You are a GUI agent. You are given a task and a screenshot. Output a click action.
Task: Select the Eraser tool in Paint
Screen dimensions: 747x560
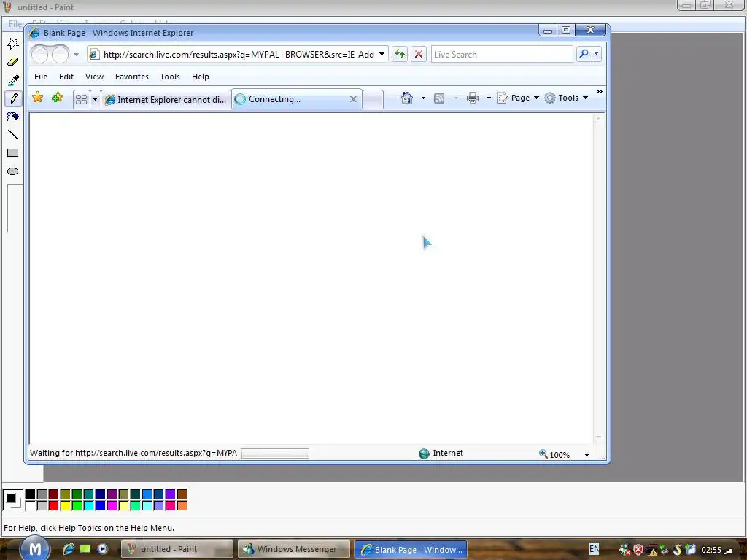13,61
